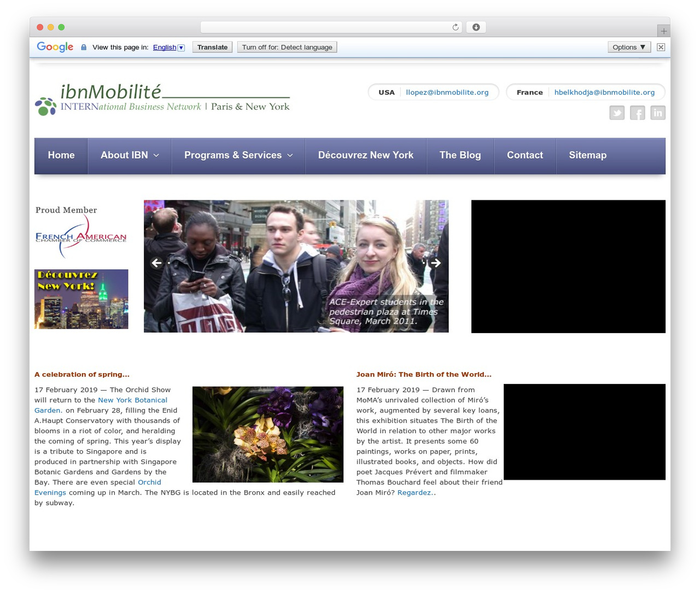Advance slideshow with the right arrow
The height and width of the screenshot is (593, 700).
pyautogui.click(x=435, y=263)
